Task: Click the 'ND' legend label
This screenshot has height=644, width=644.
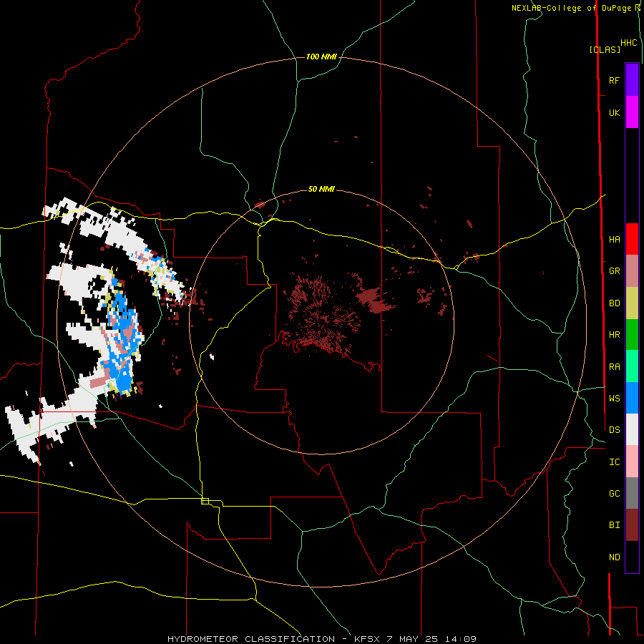Action: coord(614,557)
